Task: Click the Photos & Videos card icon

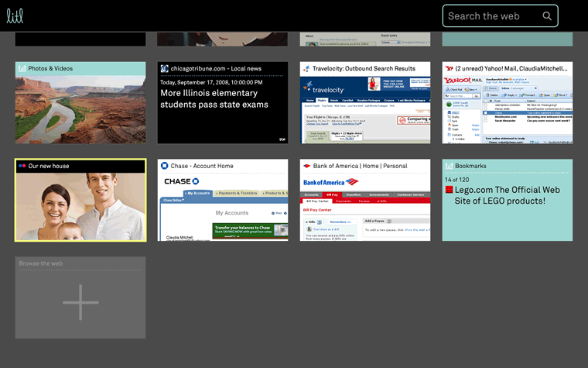Action: coord(22,68)
